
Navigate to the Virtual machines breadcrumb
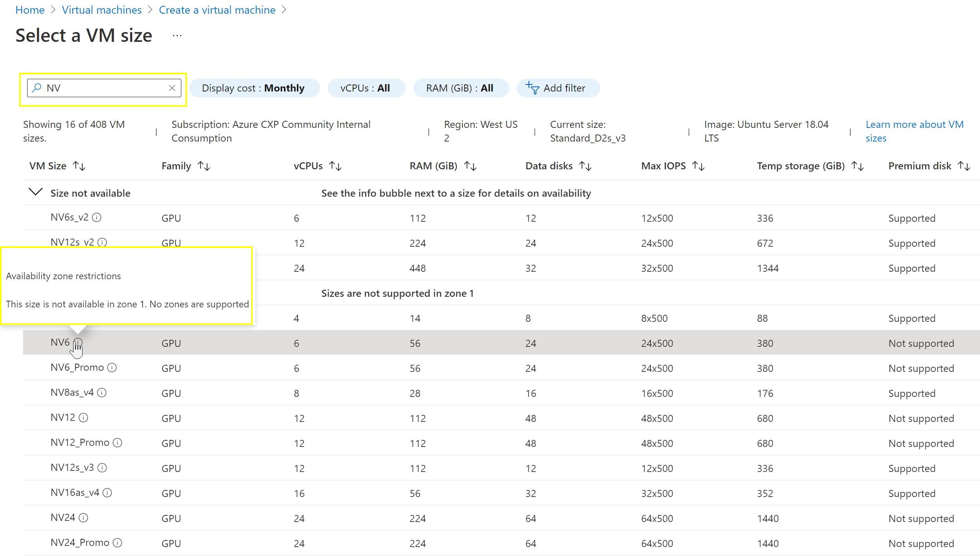101,10
